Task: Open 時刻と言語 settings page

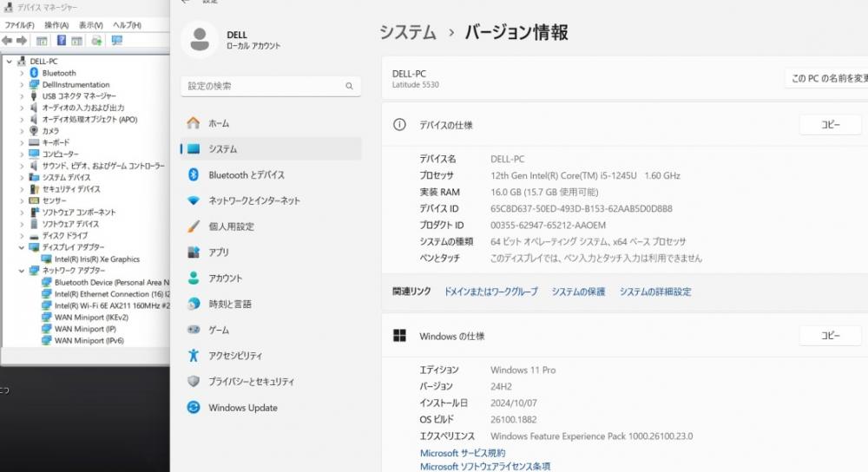Action: coord(271,304)
